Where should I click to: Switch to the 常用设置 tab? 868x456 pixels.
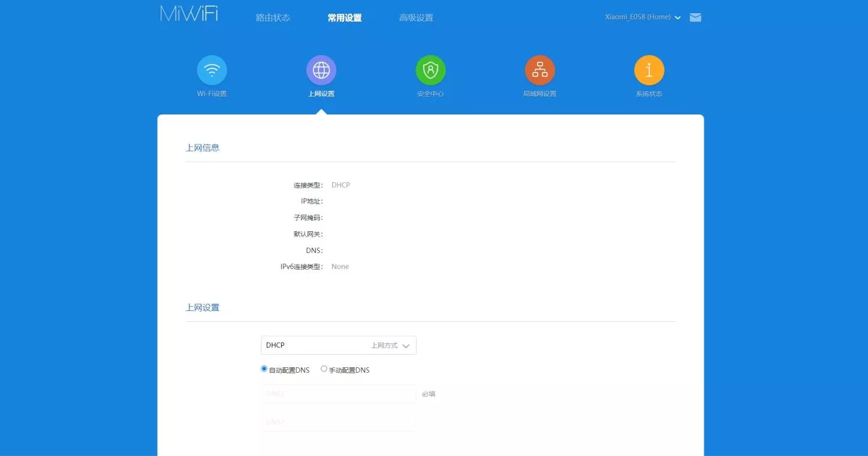[x=345, y=18]
